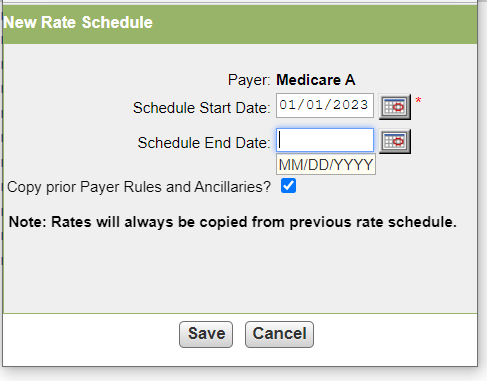The width and height of the screenshot is (487, 381).
Task: Click the Schedule End Date label
Action: [x=204, y=143]
